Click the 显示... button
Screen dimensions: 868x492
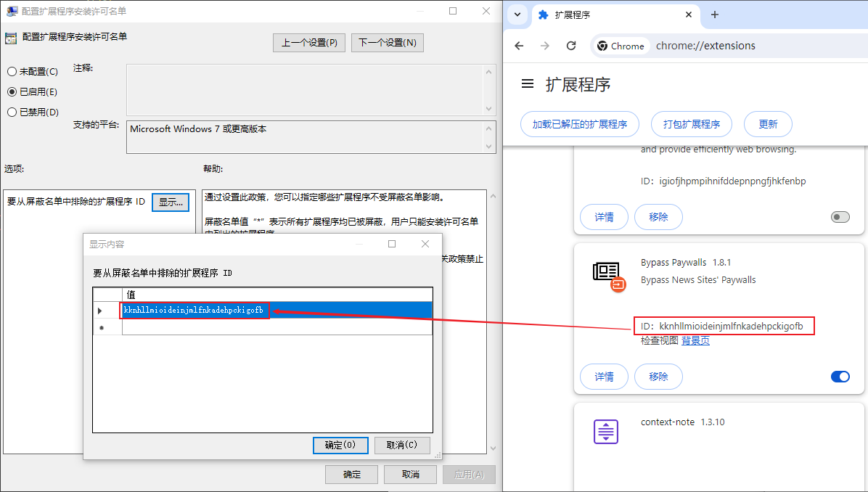click(171, 202)
